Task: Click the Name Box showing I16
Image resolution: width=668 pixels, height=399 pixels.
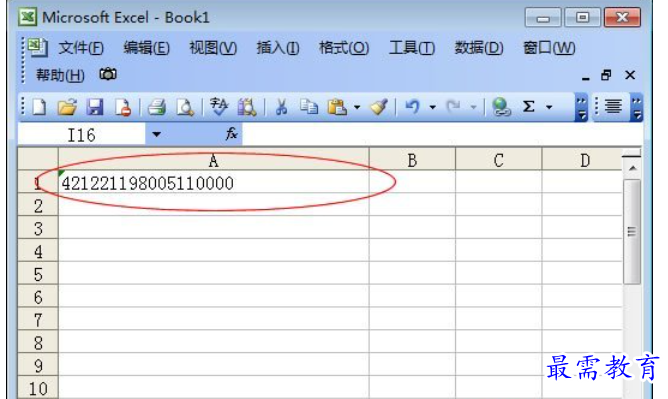Action: (81, 135)
